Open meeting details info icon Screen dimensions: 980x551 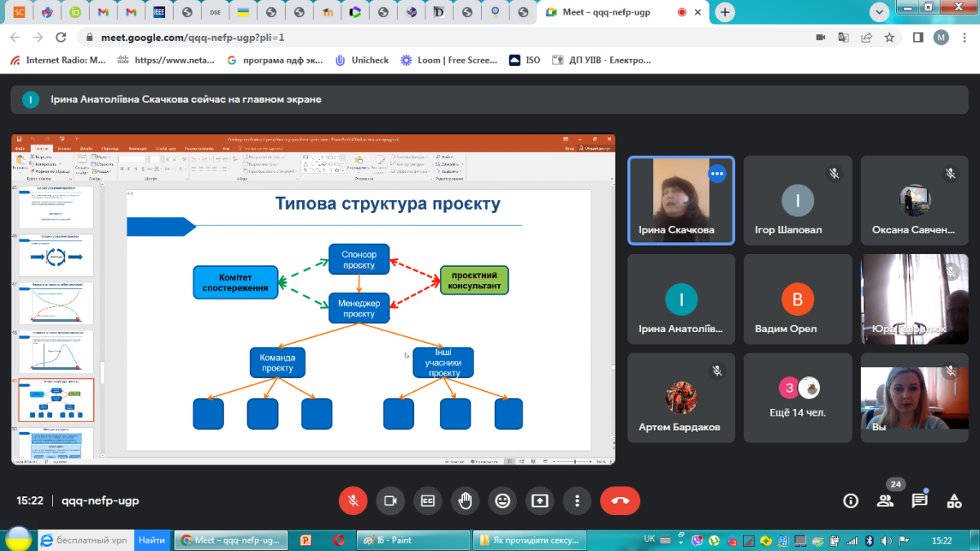[851, 500]
